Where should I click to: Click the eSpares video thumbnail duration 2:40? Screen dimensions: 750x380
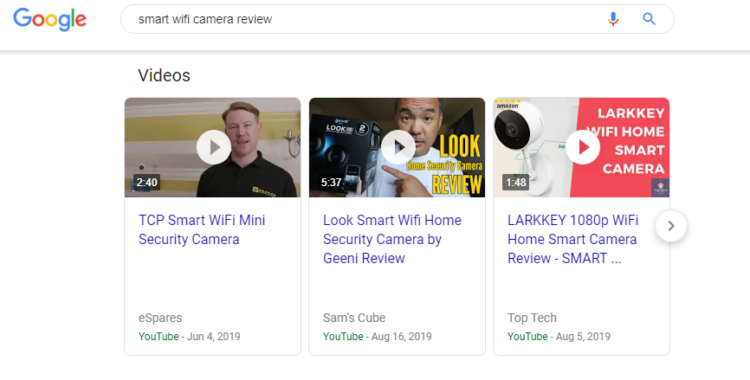coord(146,182)
